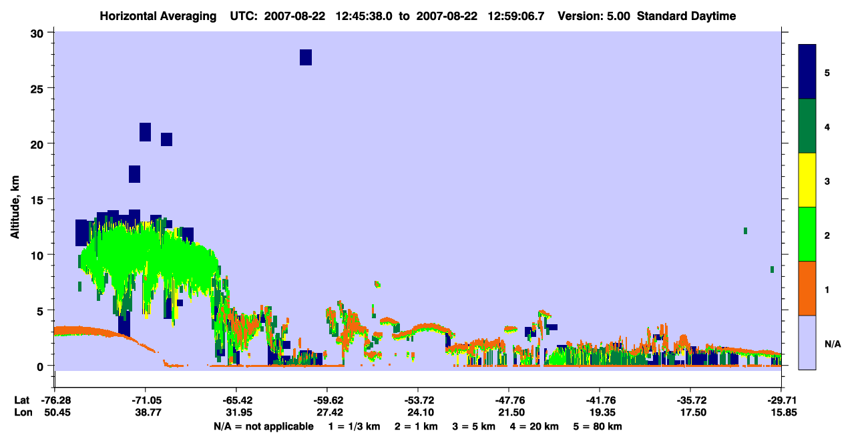The image size is (868, 445).
Task: Click the colorbar label '5'
Action: click(827, 72)
